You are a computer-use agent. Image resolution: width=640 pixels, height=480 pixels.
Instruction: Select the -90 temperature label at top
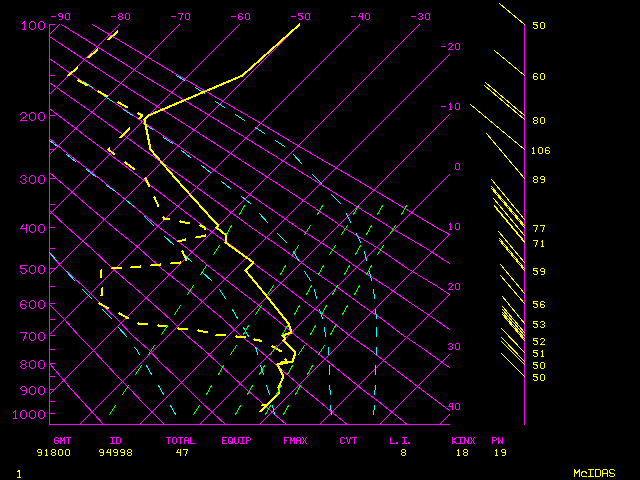[60, 17]
